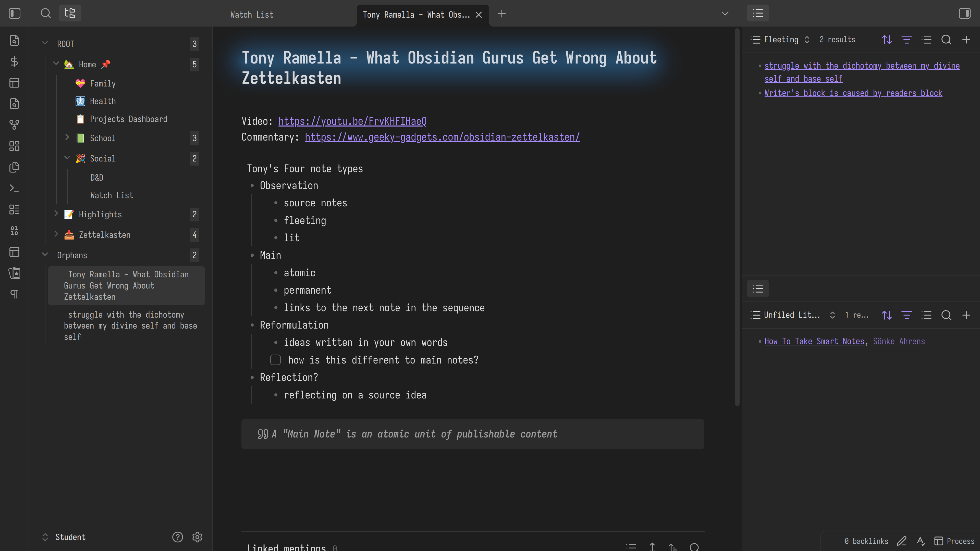Click the pilcrow paragraph ribbon icon
The image size is (980, 551).
(x=15, y=294)
